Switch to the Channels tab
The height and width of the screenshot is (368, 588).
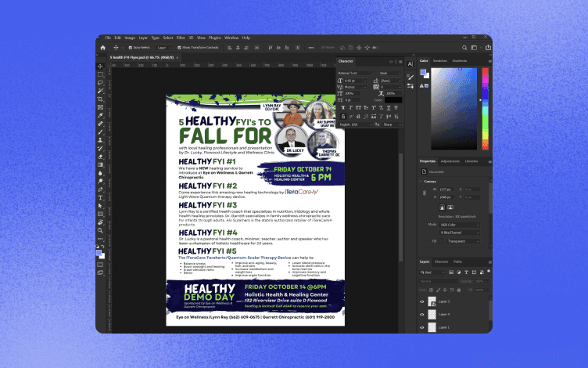tap(441, 262)
